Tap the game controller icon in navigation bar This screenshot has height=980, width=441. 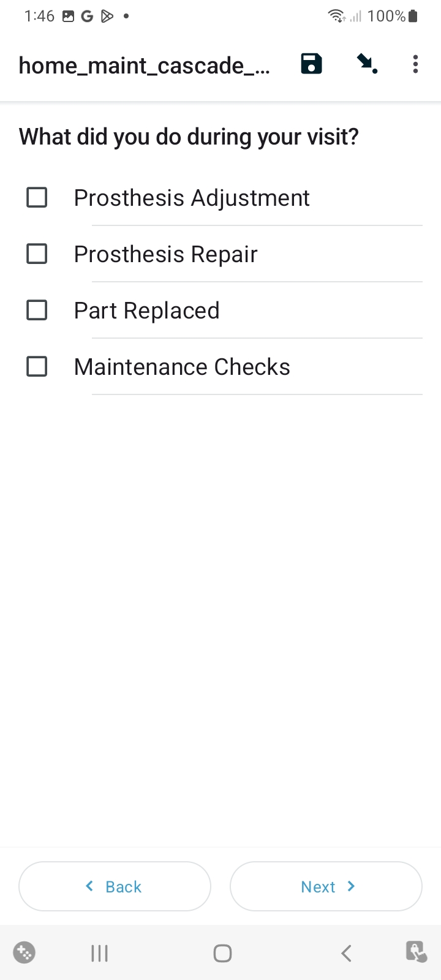pos(24,952)
